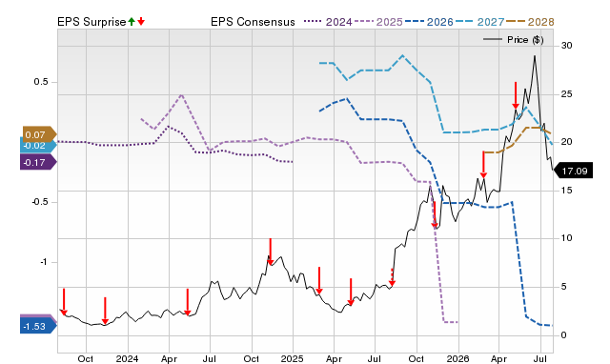610x364 pixels.
Task: Click the red surprise arrow between Apr and Jul 2024
Action: click(188, 302)
